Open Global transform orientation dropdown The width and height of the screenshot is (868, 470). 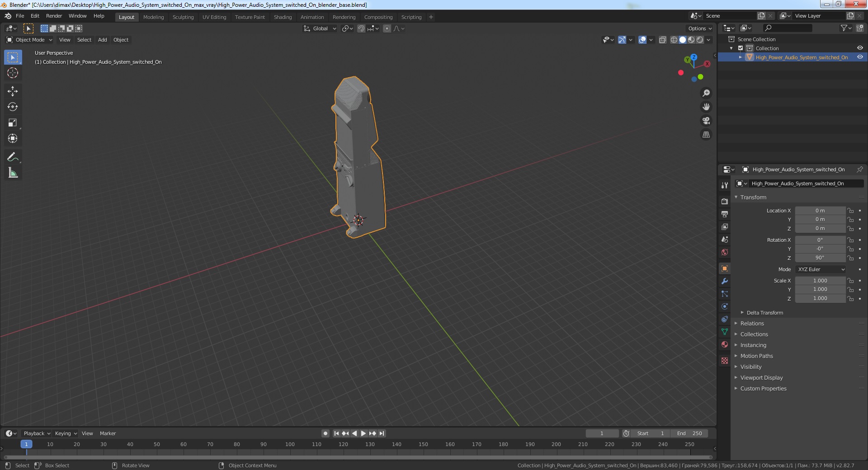point(320,28)
